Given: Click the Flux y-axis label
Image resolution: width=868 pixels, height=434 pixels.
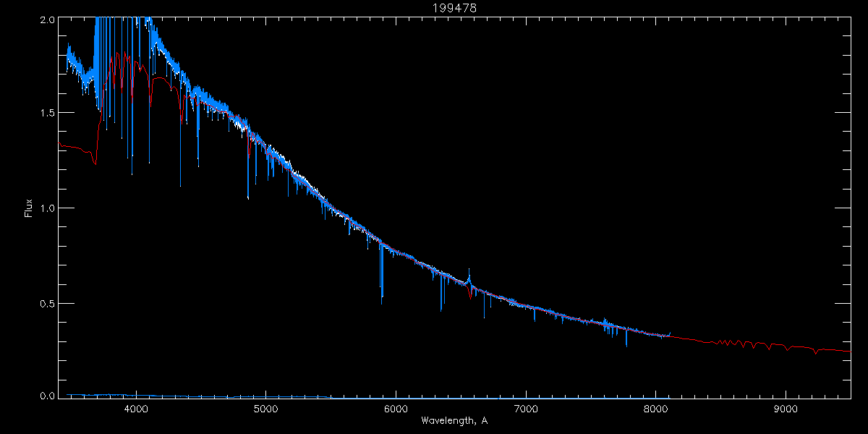Looking at the screenshot, I should [x=28, y=208].
